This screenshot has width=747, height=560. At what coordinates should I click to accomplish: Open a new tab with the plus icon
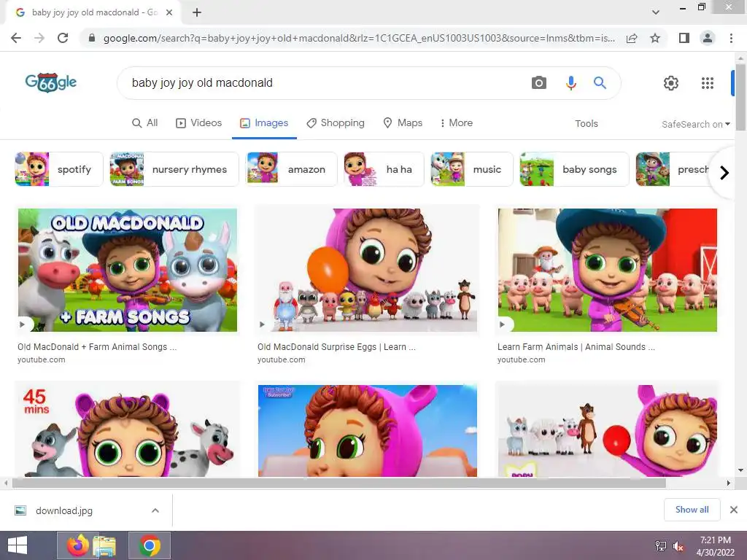197,12
